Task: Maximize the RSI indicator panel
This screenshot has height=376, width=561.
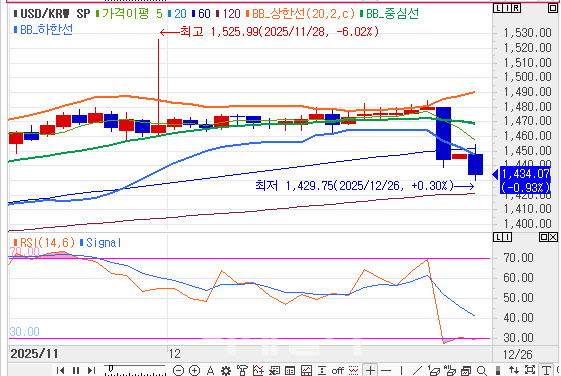Action: [543, 237]
